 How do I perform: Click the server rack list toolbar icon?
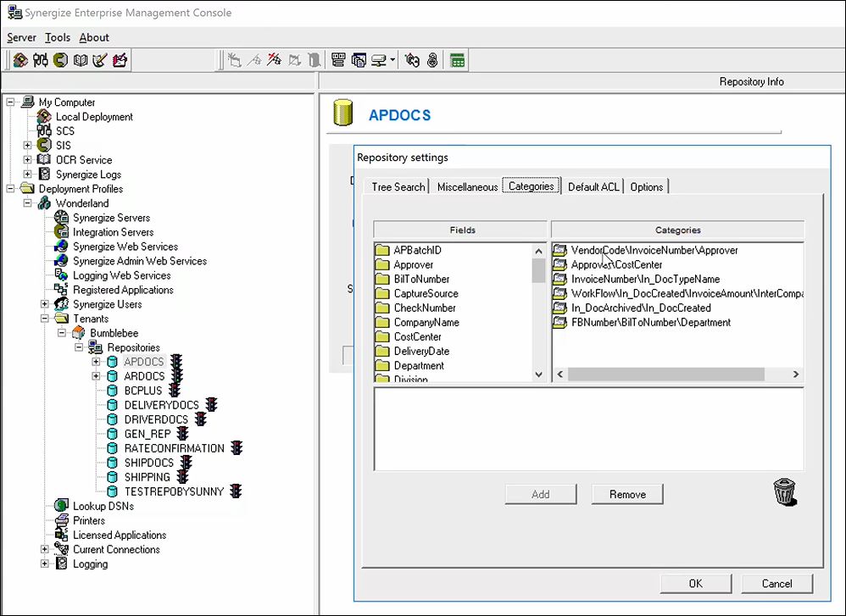338,60
